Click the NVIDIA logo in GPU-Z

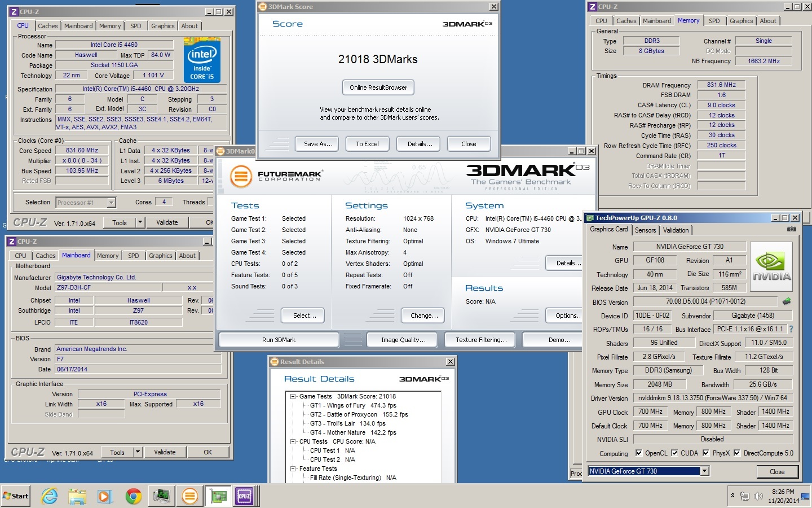(x=772, y=266)
